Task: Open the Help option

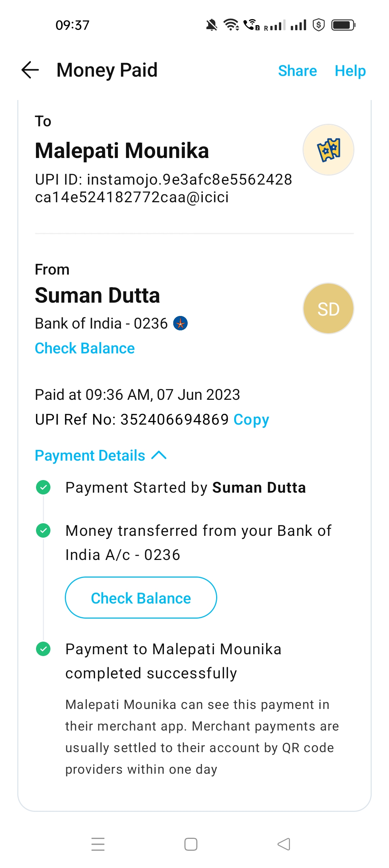Action: [x=350, y=71]
